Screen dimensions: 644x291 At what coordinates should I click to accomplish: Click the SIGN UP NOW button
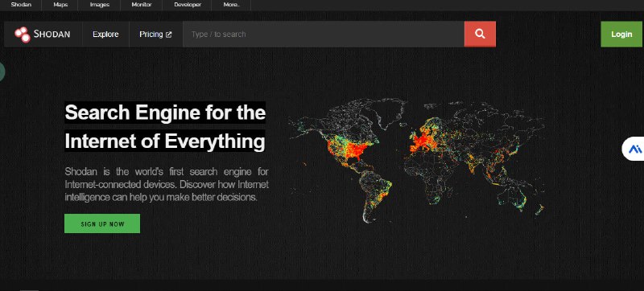(x=102, y=223)
